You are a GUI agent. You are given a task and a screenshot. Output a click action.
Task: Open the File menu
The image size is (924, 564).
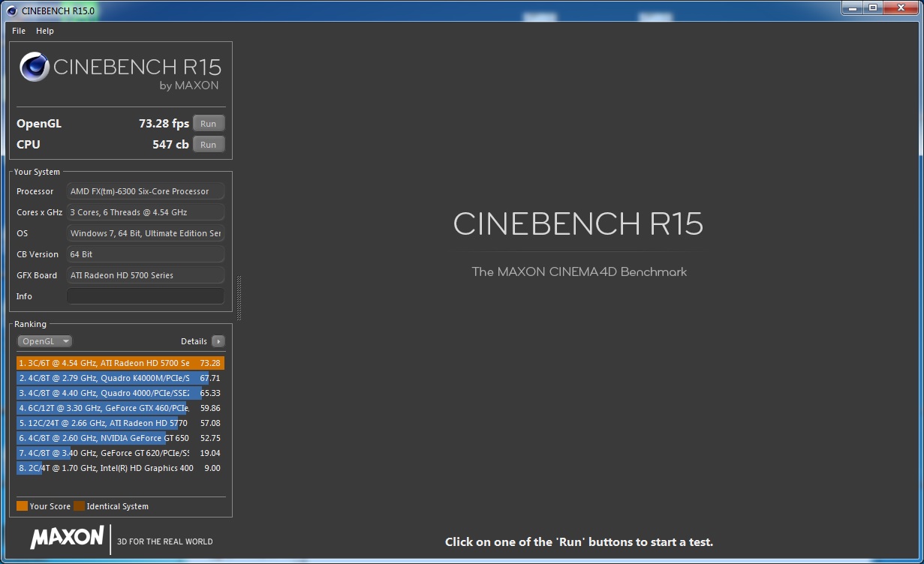coord(19,31)
